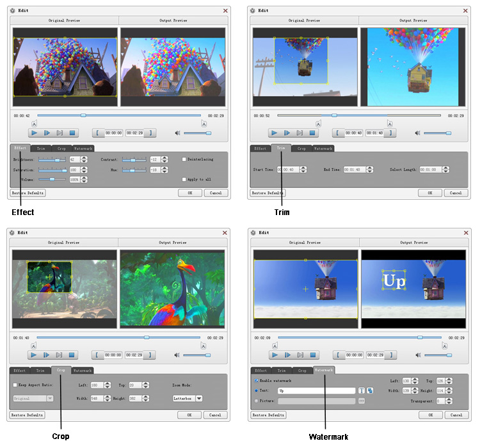The height and width of the screenshot is (448, 480).
Task: Switch to Effect tab in Trim window
Action: coord(260,148)
